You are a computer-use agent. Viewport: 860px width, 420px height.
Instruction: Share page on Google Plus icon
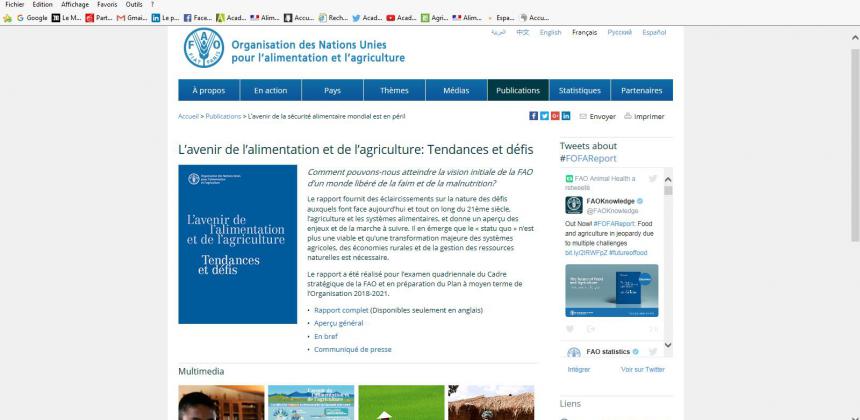(x=555, y=116)
